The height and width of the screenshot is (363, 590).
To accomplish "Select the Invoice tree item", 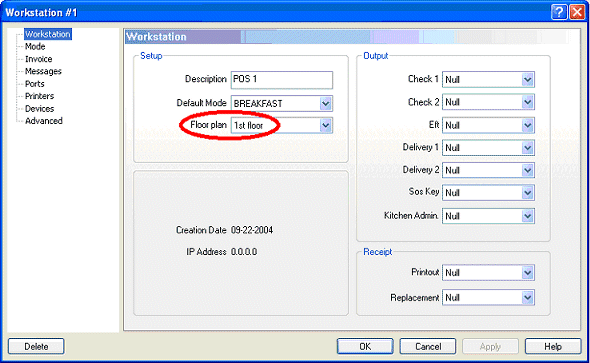I will pyautogui.click(x=38, y=59).
